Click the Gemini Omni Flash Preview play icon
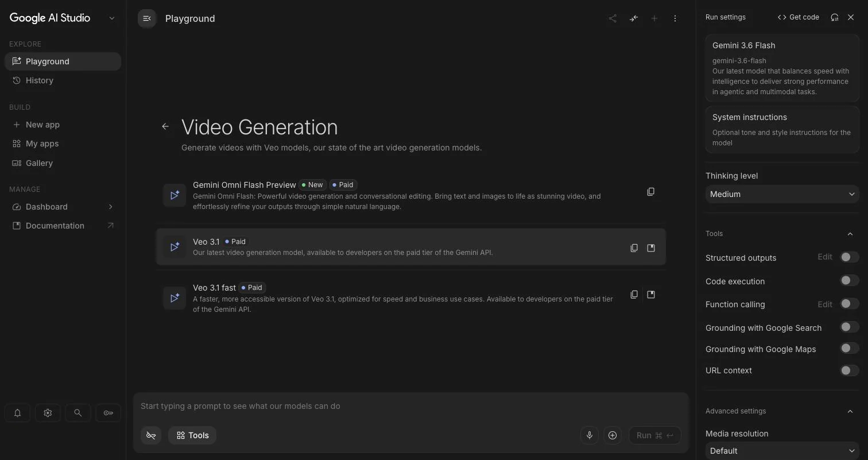The height and width of the screenshot is (460, 868). coord(175,195)
